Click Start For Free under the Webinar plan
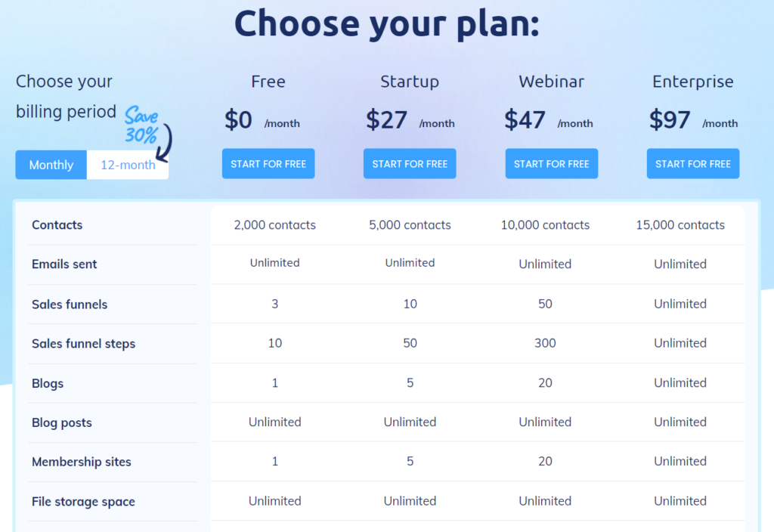 [x=551, y=163]
